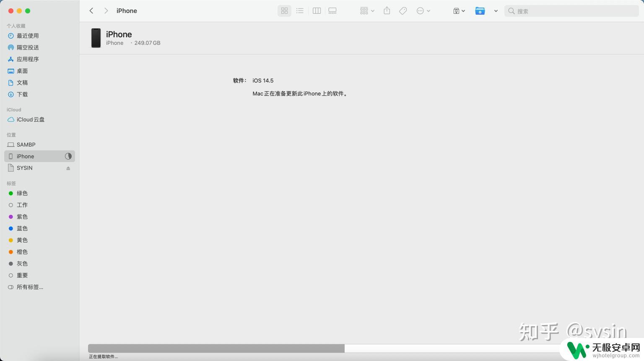Click the 标签 section header
644x361 pixels.
coord(11,183)
